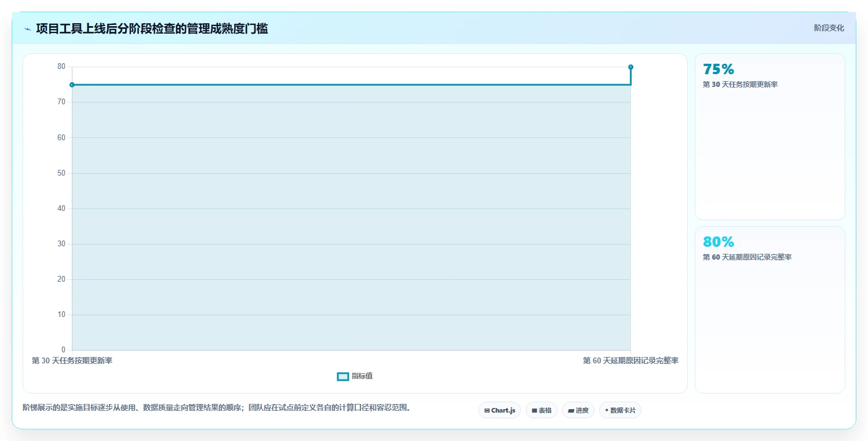The image size is (868, 441).
Task: Click the chart data point at value 75
Action: pyautogui.click(x=72, y=85)
